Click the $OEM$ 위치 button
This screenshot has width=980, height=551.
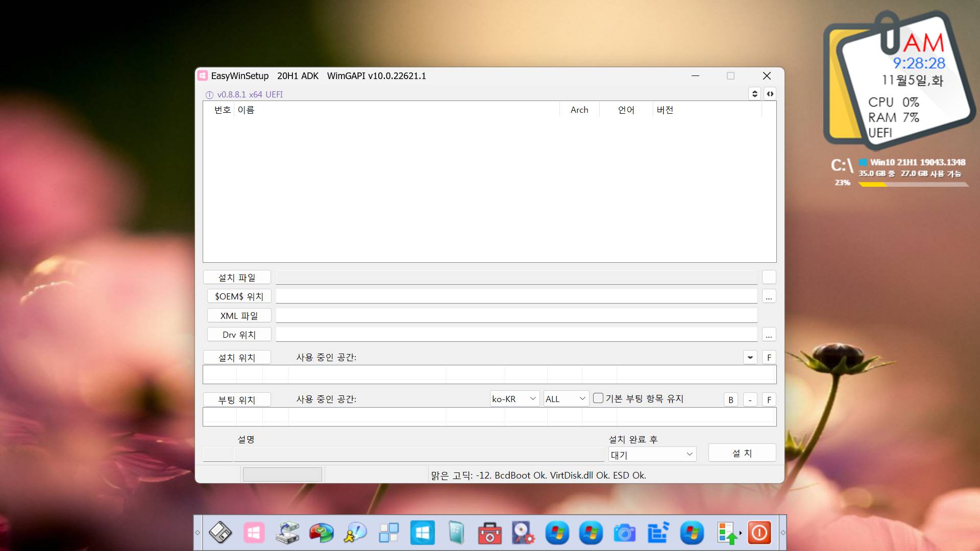pos(239,296)
